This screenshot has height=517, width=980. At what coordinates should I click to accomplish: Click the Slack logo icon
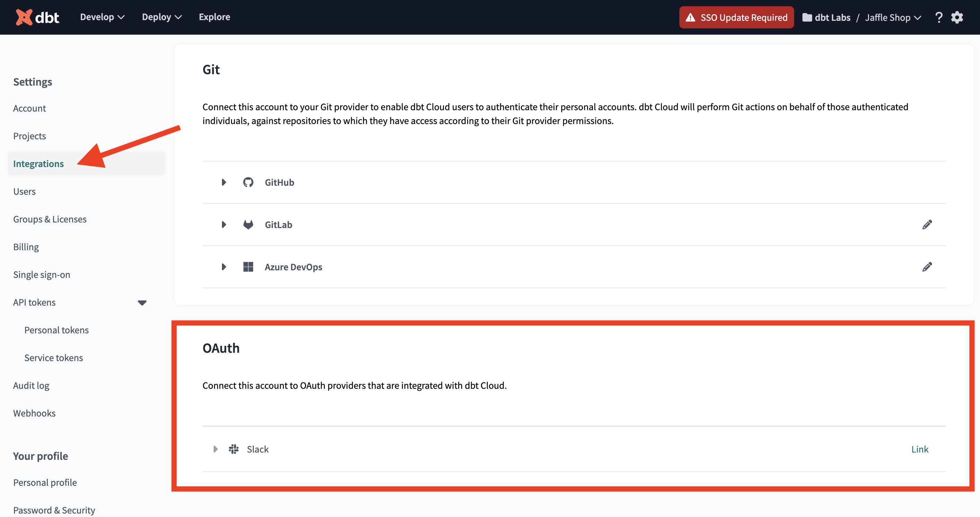[x=234, y=449]
